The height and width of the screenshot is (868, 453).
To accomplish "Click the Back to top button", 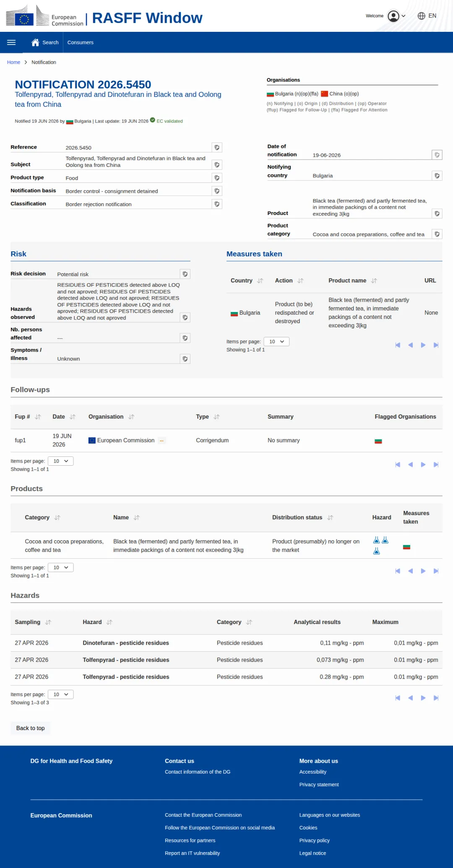I will coord(30,728).
